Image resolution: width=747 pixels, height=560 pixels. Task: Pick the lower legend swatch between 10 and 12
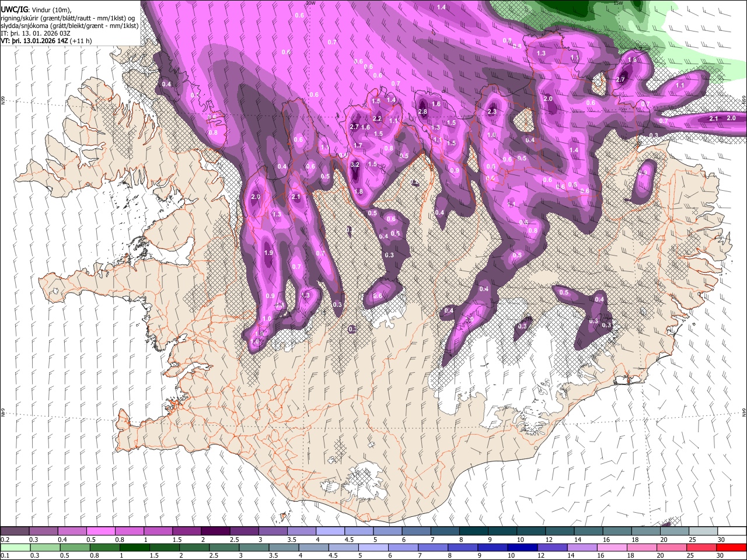(523, 547)
